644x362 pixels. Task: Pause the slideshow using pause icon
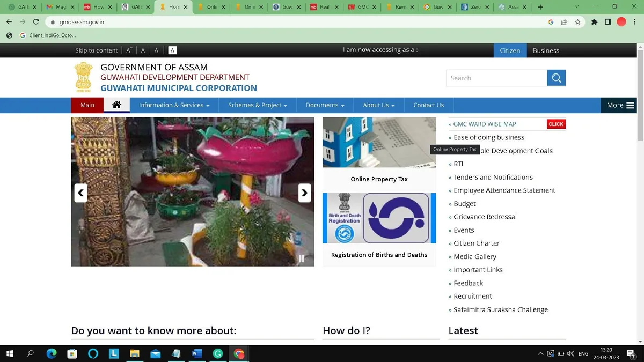(x=302, y=258)
